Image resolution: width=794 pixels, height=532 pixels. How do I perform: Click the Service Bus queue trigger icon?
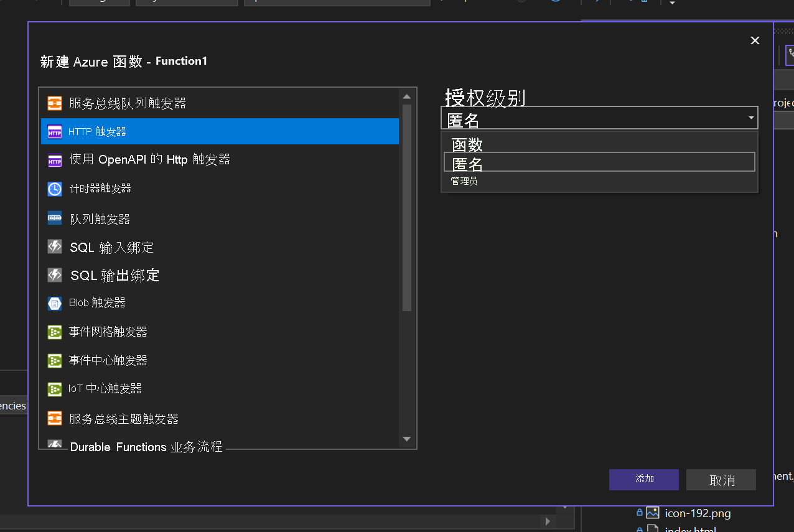tap(55, 103)
